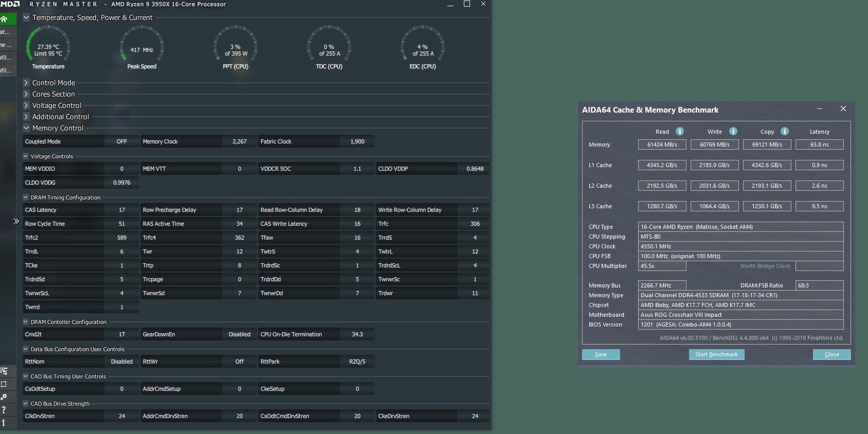Collapse CAD Bus Timing User Controls
The width and height of the screenshot is (868, 434).
[x=26, y=376]
